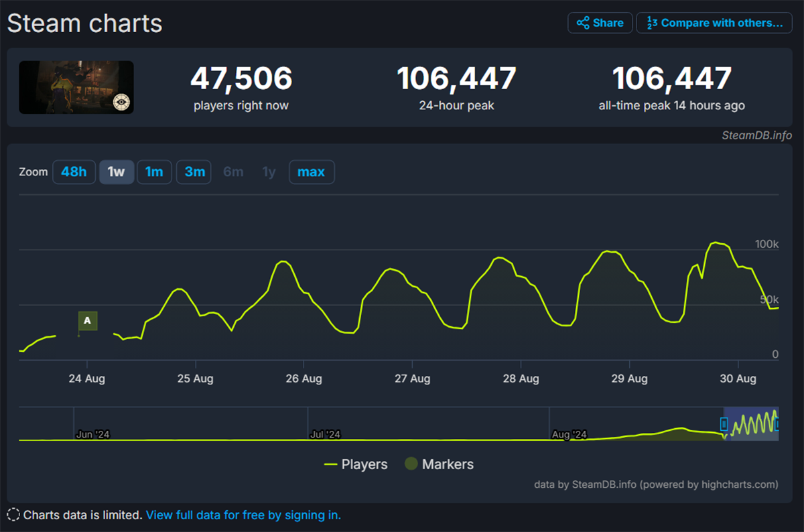804x532 pixels.
Task: Follow the sign in link for full data
Action: tap(243, 515)
